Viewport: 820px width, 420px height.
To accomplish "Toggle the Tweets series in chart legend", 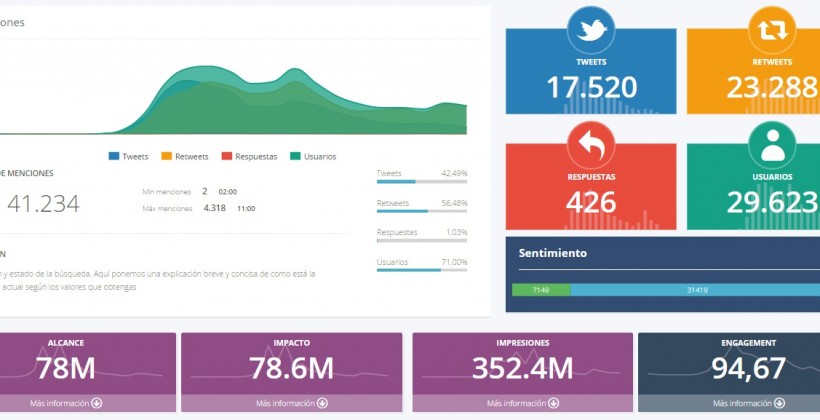I will [x=129, y=156].
